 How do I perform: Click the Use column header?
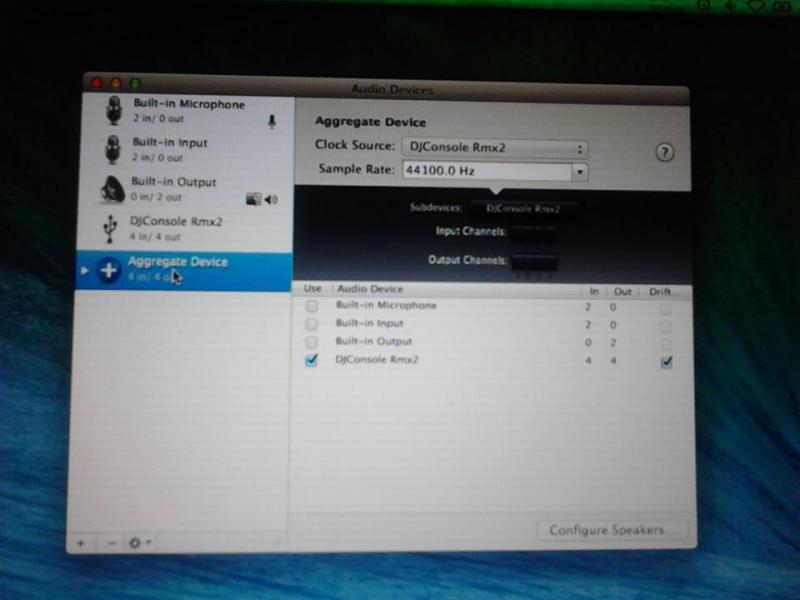coord(312,289)
